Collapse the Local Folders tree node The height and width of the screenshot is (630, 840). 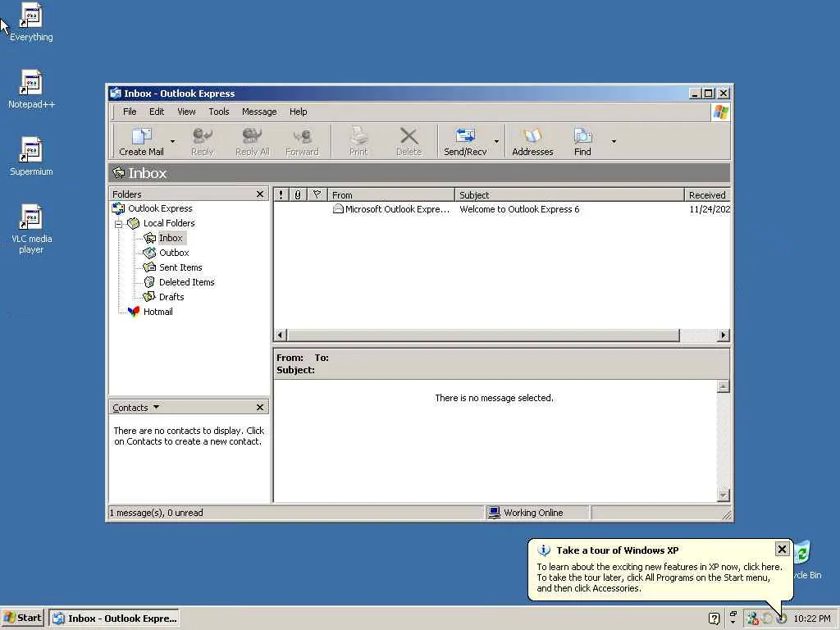click(x=119, y=224)
